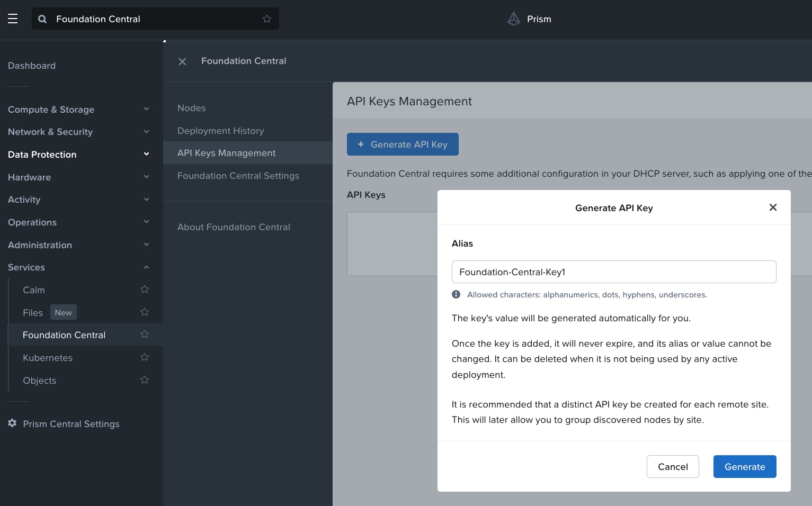The width and height of the screenshot is (812, 506).
Task: Expand Compute & Storage section
Action: [x=146, y=110]
